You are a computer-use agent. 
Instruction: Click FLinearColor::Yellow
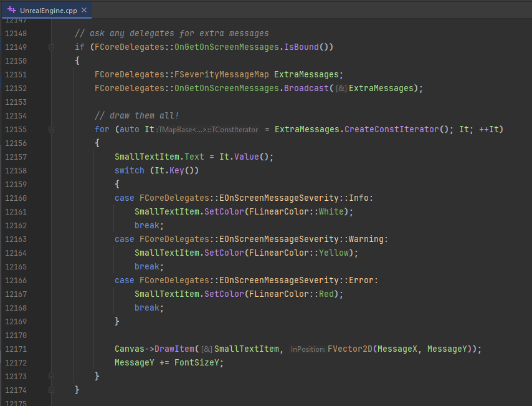[299, 253]
